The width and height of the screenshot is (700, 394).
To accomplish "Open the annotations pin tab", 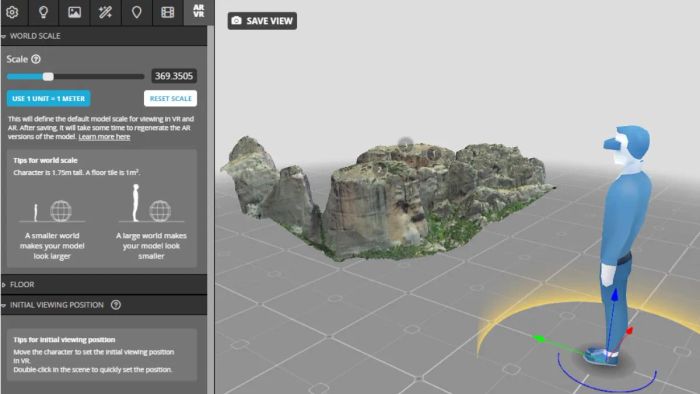I will coord(137,12).
